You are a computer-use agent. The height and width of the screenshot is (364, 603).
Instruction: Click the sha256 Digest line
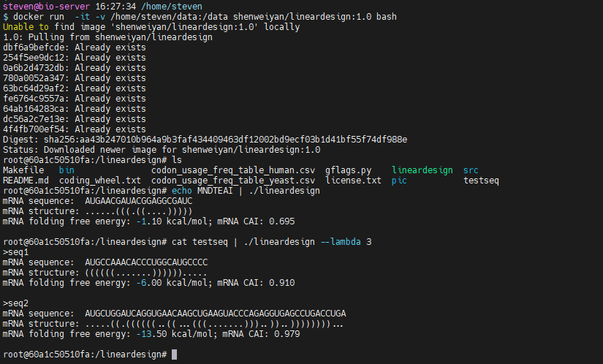tap(205, 139)
